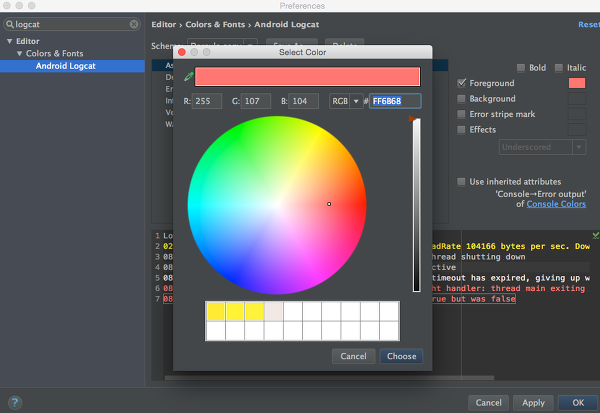Click the 'hread shutting down' preview line

click(479, 256)
